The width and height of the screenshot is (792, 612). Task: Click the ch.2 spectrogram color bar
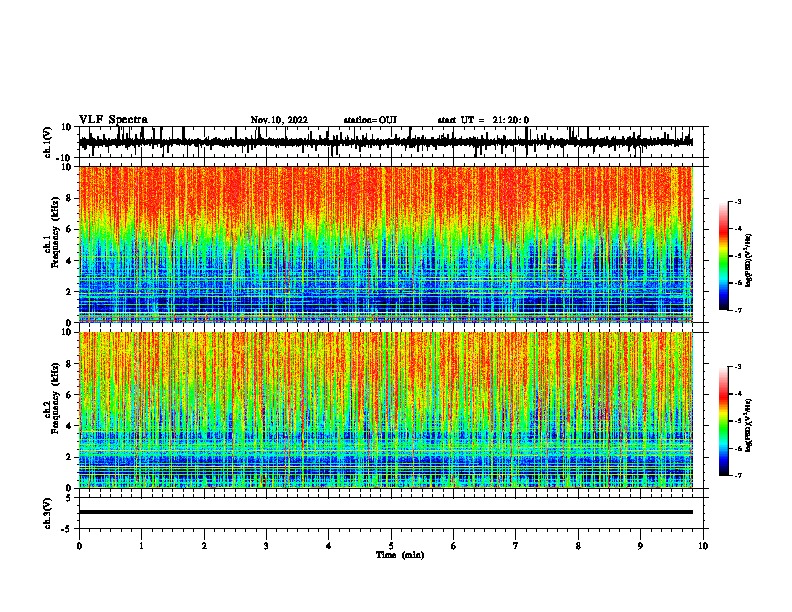723,421
